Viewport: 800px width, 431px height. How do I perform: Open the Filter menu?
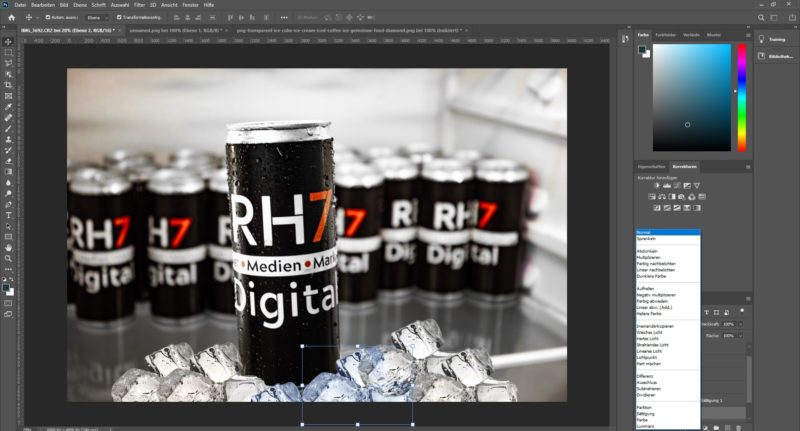pos(139,5)
